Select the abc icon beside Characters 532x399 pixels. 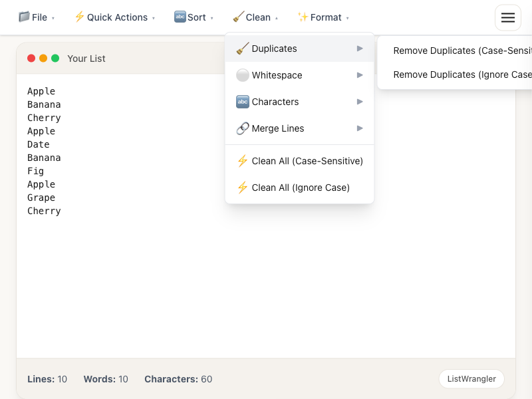tap(242, 102)
